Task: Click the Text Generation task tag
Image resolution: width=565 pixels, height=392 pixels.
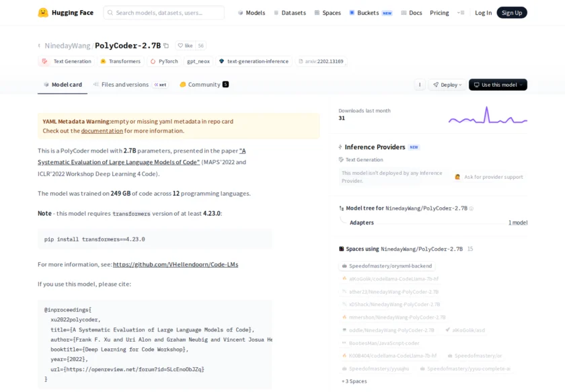Action: point(66,61)
